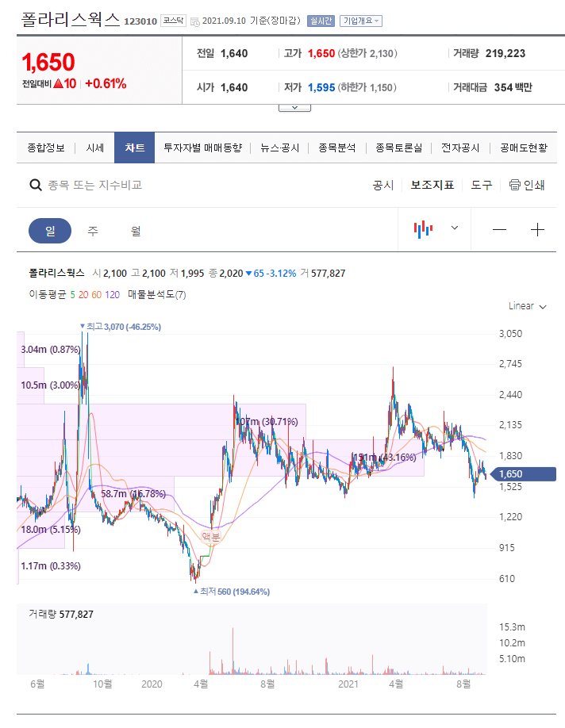Expand chart type dropdown chevron

[455, 228]
